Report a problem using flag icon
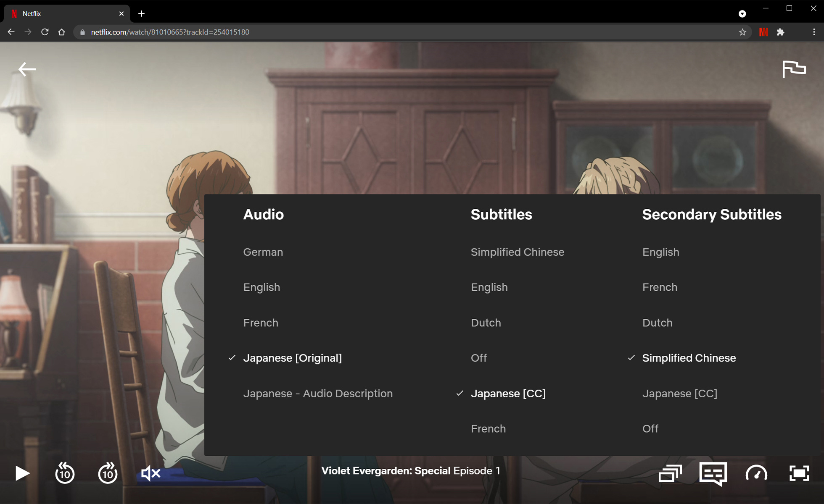Screen dimensions: 824x504 [794, 69]
